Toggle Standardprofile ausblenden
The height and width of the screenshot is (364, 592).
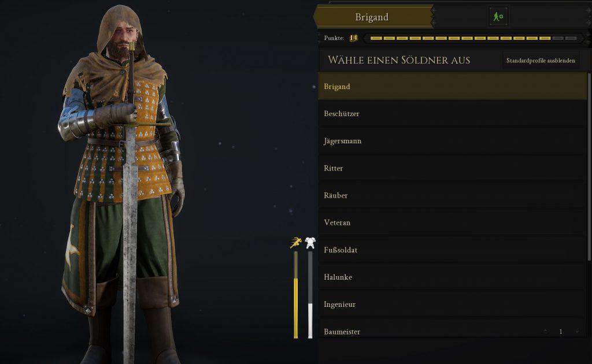541,60
